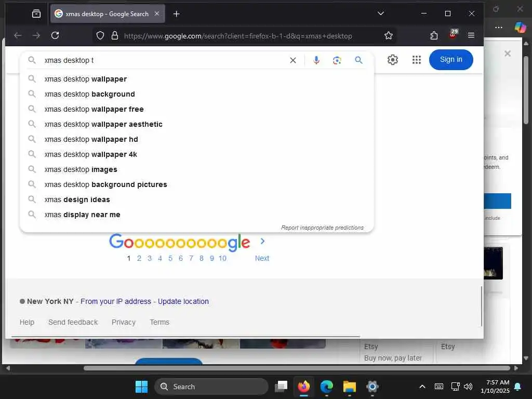532x399 pixels.
Task: Select suggestion xmas desktop wallpaper
Action: pos(197,79)
